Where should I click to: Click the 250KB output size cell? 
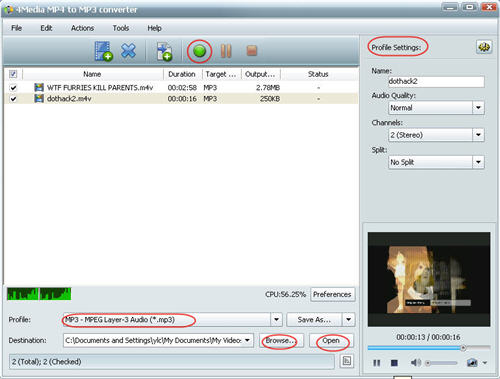[270, 99]
